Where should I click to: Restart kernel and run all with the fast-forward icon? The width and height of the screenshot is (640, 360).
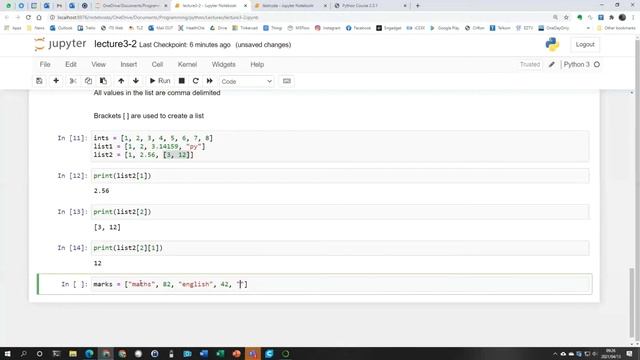coord(210,81)
